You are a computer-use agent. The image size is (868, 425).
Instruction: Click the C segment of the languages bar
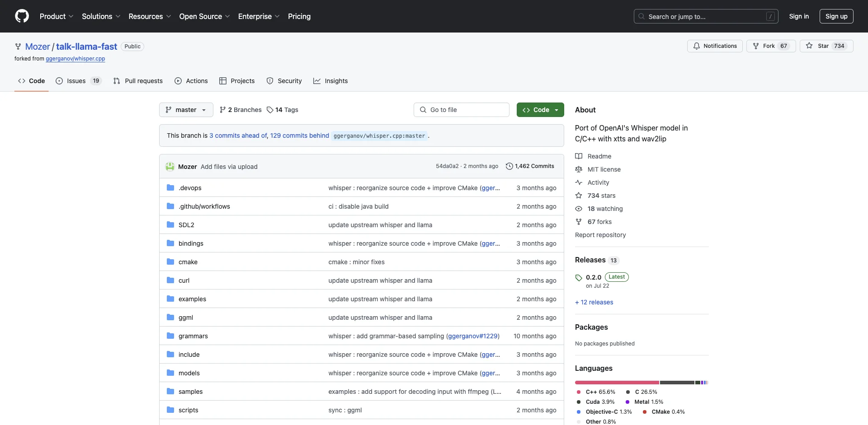click(x=677, y=383)
